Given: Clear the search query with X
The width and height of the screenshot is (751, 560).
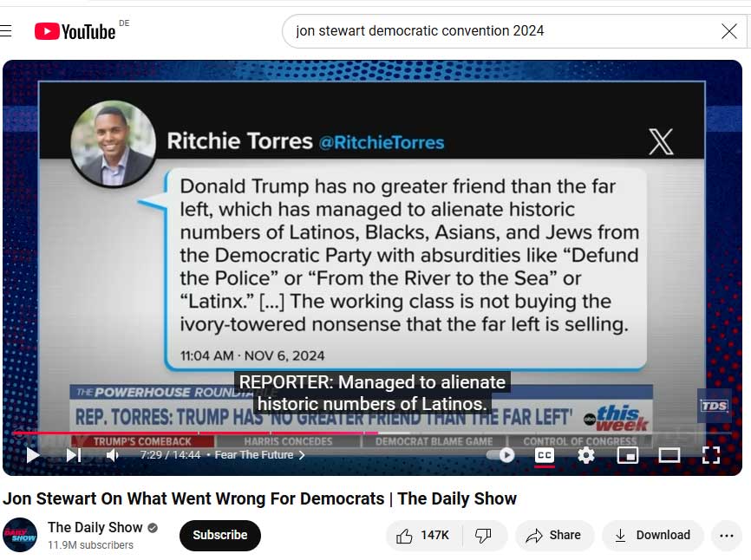Looking at the screenshot, I should click(x=729, y=31).
